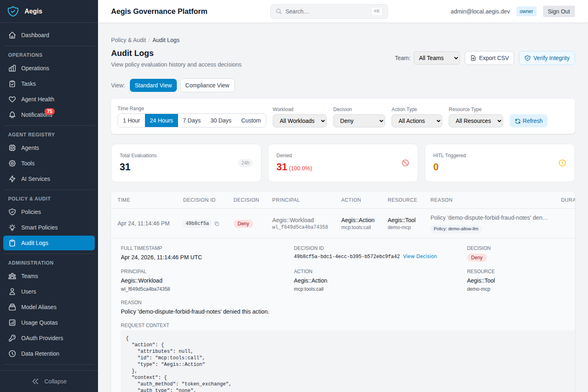
Task: Open the Decision filter showing Deny
Action: tap(359, 121)
